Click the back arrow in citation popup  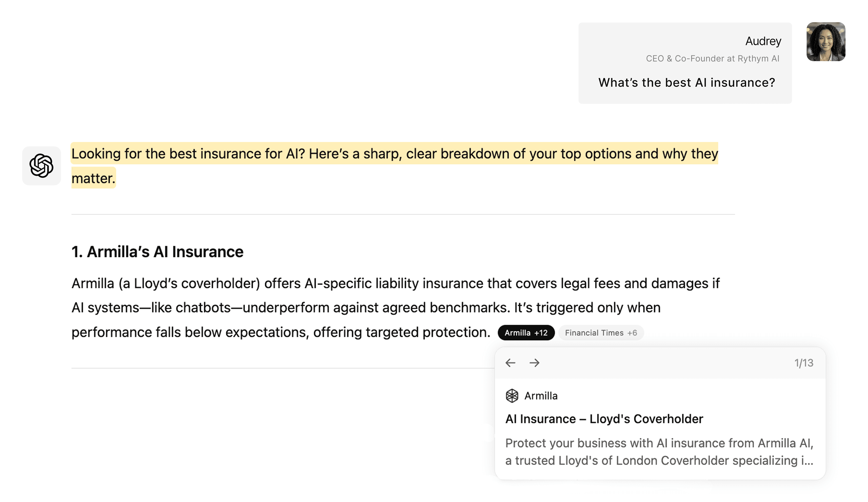pyautogui.click(x=510, y=363)
